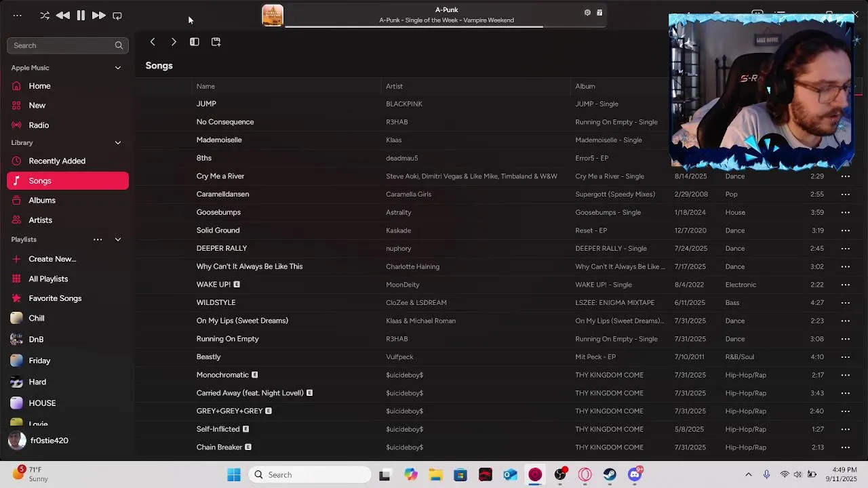Go back with the left arrow

153,42
